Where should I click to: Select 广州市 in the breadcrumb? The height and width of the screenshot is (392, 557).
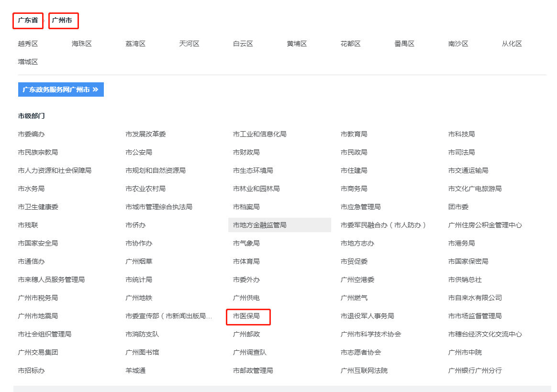63,21
